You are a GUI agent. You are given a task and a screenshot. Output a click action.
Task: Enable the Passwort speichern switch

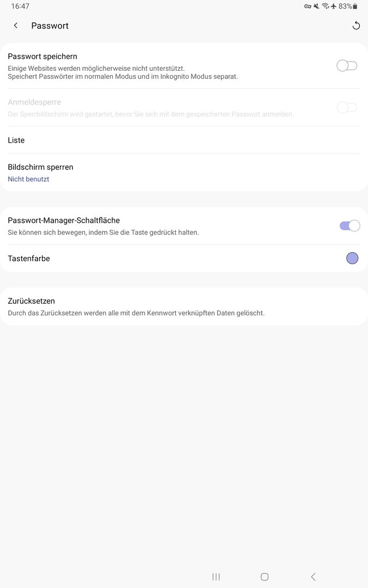[347, 66]
